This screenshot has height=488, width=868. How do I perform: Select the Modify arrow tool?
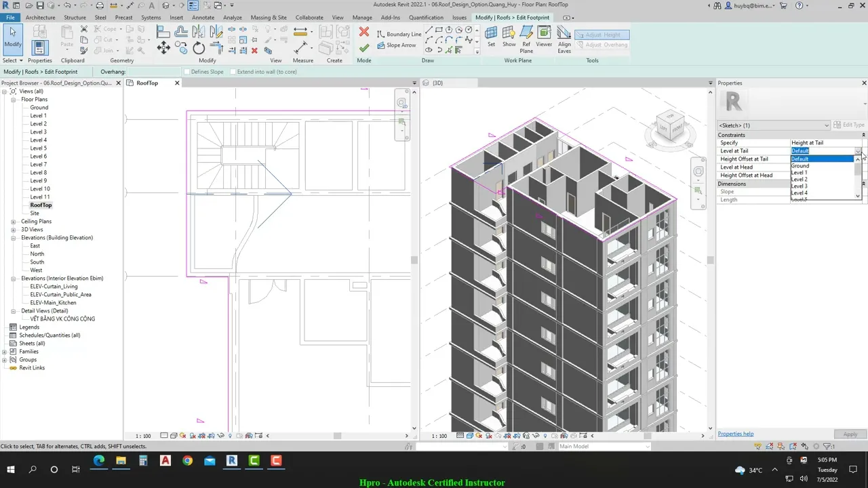(13, 39)
